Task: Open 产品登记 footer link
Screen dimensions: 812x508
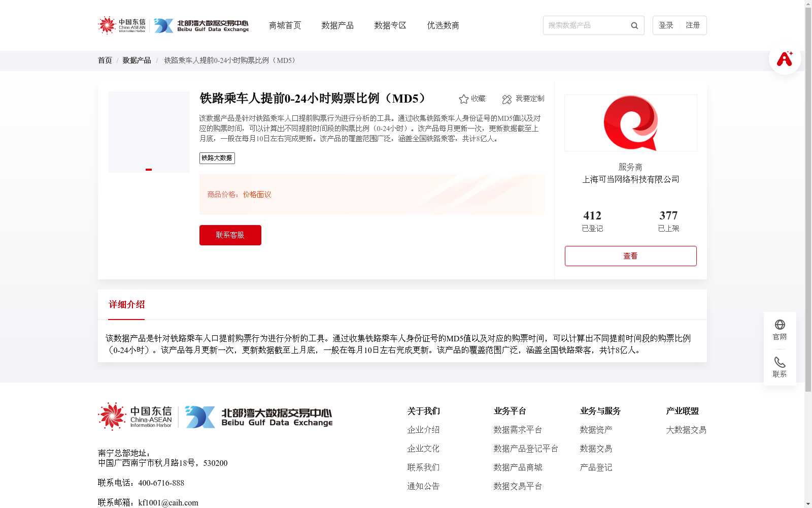Action: pos(596,467)
